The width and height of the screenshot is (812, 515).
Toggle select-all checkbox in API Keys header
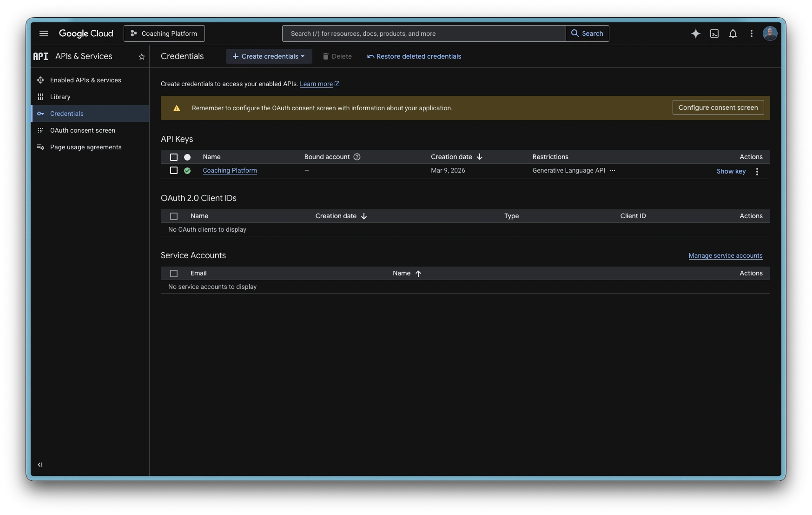tap(174, 157)
